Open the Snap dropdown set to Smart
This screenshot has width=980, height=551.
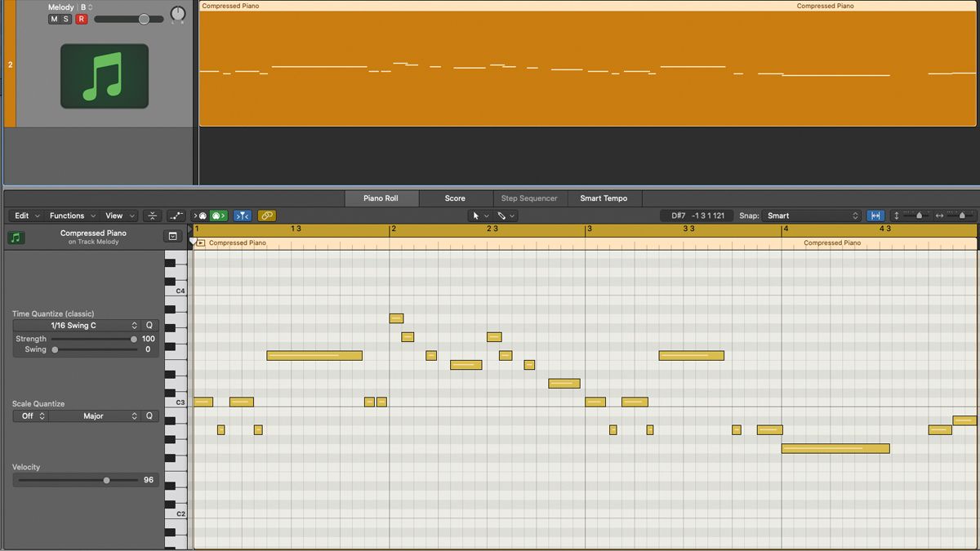tap(811, 215)
